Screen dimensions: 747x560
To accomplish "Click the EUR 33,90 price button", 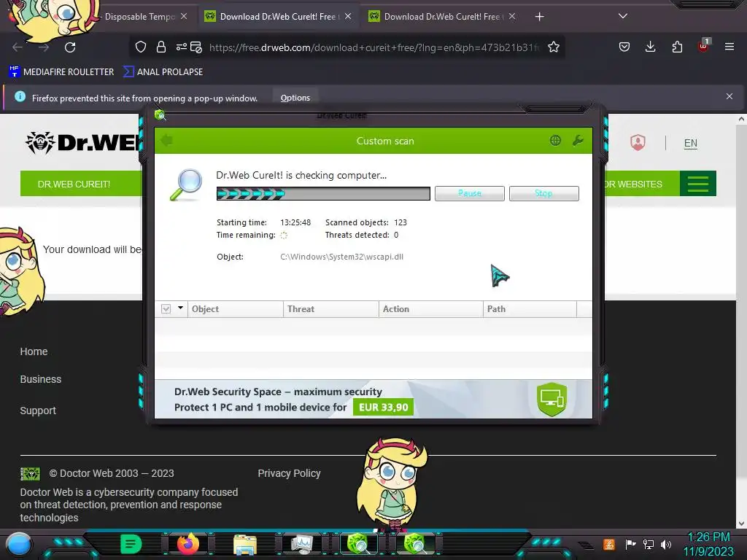I will pos(383,407).
